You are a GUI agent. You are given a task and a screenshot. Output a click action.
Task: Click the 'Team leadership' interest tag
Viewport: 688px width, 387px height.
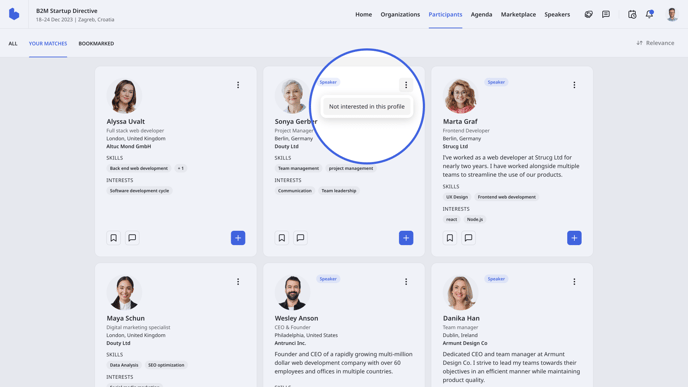tap(339, 190)
